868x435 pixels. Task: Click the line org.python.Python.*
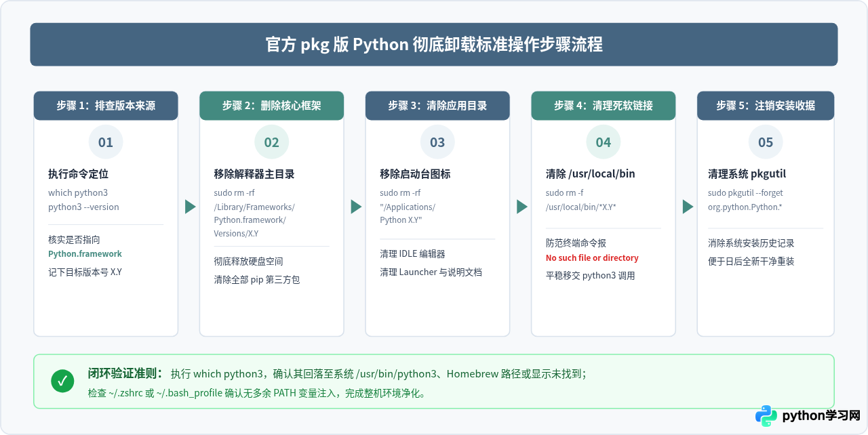pyautogui.click(x=745, y=207)
